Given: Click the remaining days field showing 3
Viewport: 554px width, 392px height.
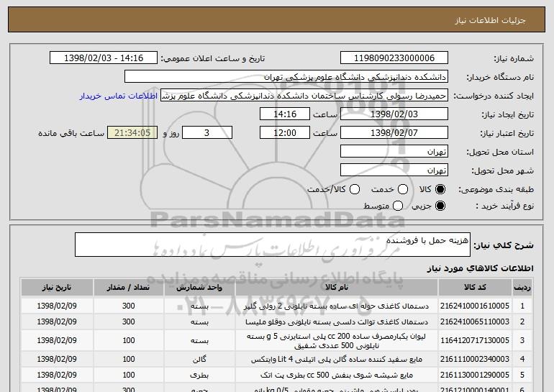Looking at the screenshot, I should [x=207, y=133].
